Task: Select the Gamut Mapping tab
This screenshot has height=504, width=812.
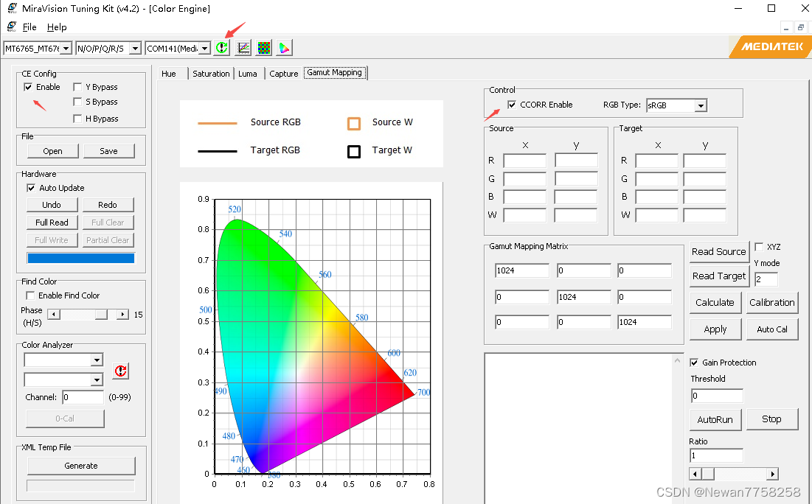Action: tap(335, 72)
